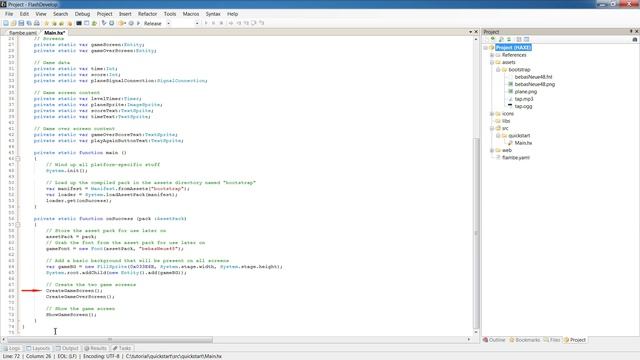The height and width of the screenshot is (360, 640).
Task: Expand the icons folder
Action: tap(492, 113)
